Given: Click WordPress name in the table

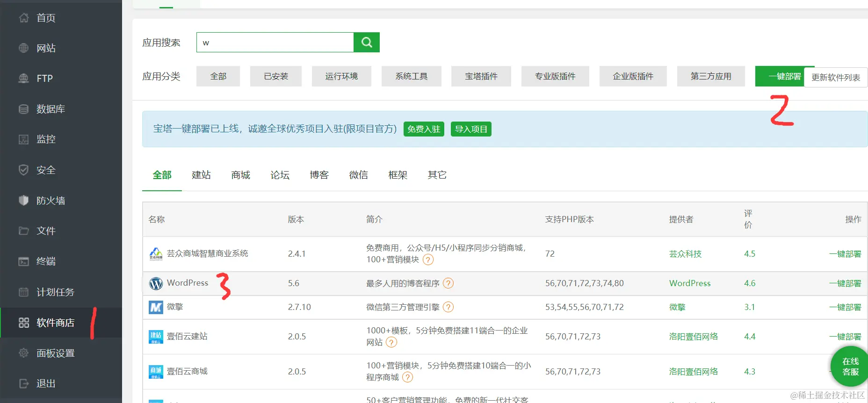Looking at the screenshot, I should (x=188, y=283).
